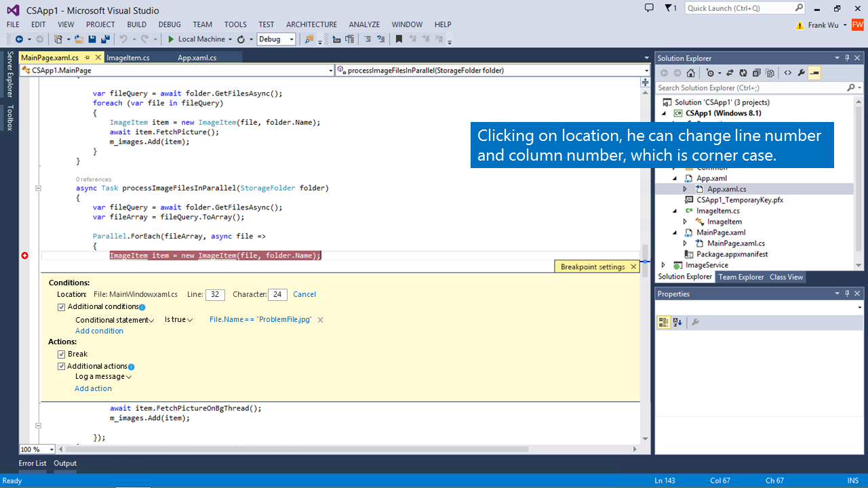The height and width of the screenshot is (488, 868).
Task: Click the Add condition link
Action: pyautogui.click(x=99, y=331)
